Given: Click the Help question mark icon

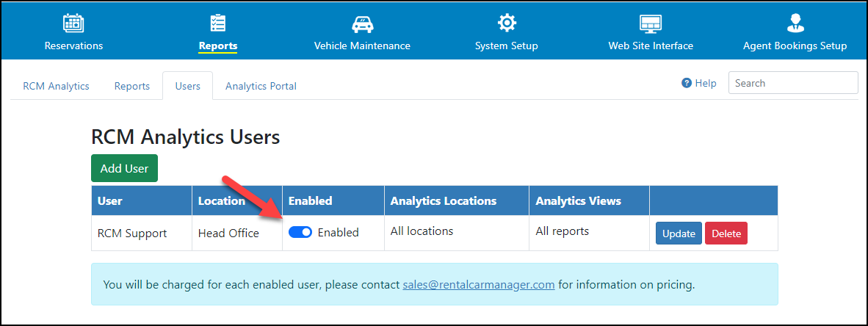Looking at the screenshot, I should point(687,84).
